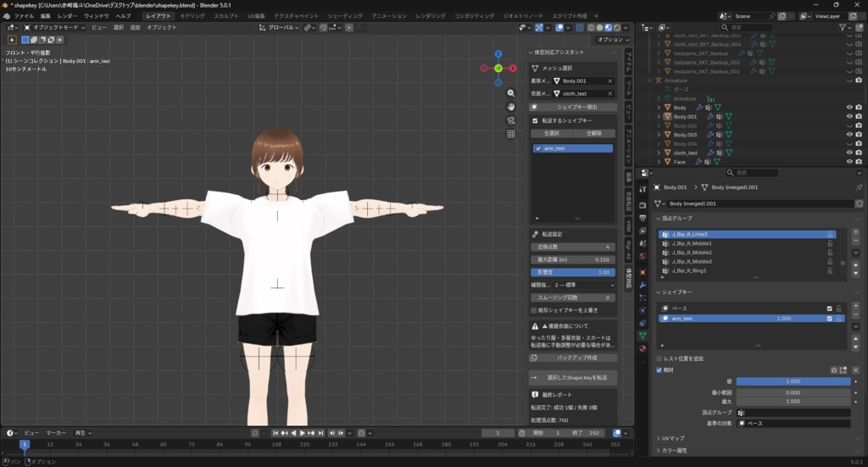
Task: Click 選択したShape Keyを転送 button
Action: point(573,378)
